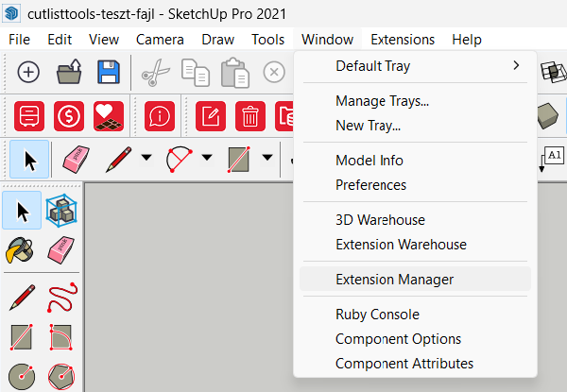Viewport: 567px width, 392px height.
Task: Open the Arc tool dropdown arrow
Action: (206, 159)
